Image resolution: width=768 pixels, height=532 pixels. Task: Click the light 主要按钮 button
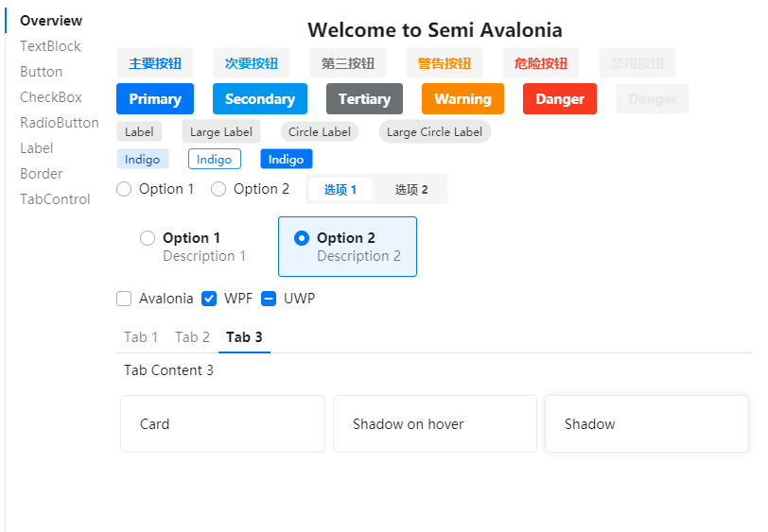coord(155,63)
